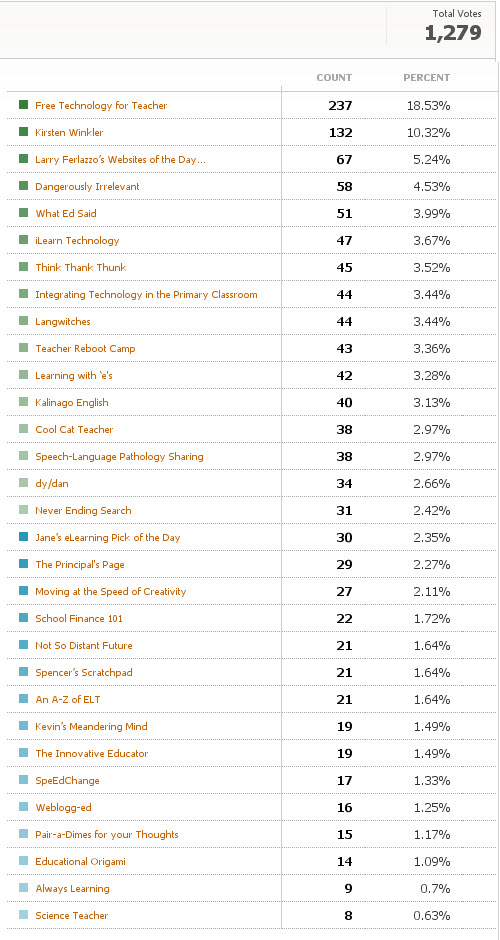
Task: Open The Principal's Page link
Action: click(80, 564)
